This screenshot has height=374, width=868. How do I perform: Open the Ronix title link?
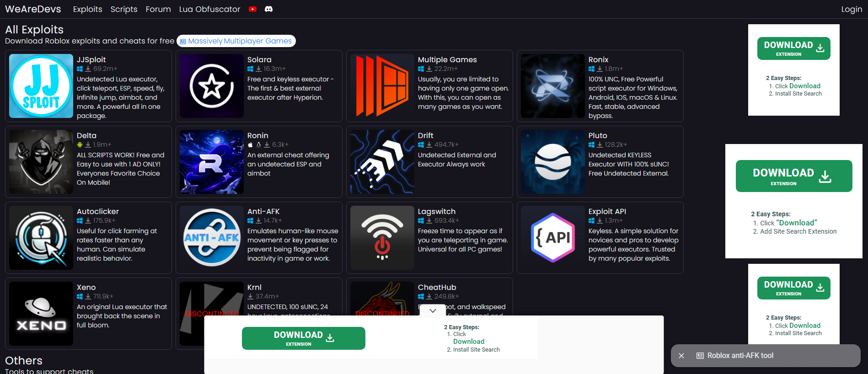point(598,59)
